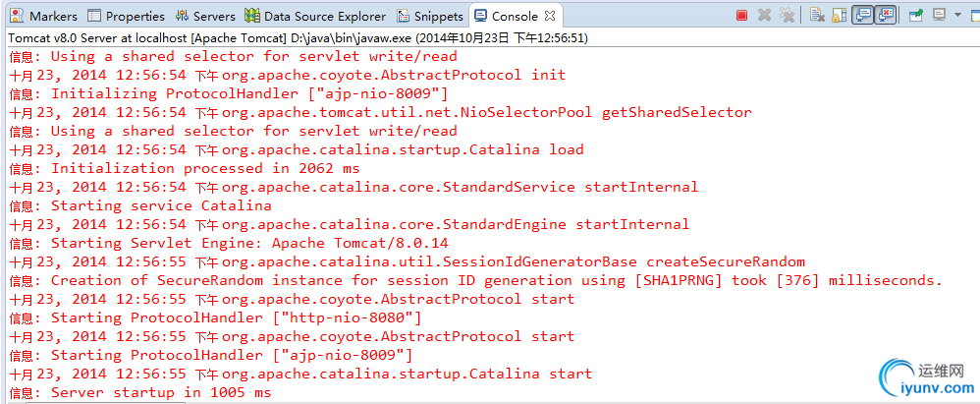Click the Remove Launch gray X icon
Screen dimensions: 980x404
(765, 16)
